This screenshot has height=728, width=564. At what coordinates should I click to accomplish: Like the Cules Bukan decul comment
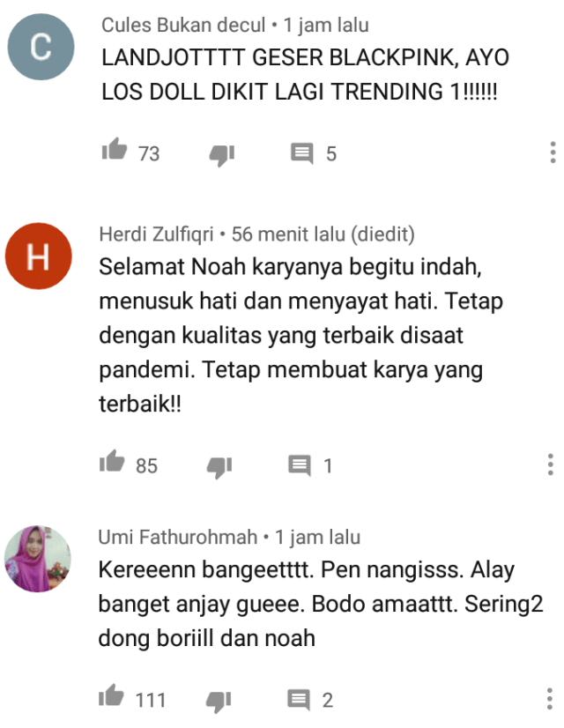click(x=115, y=150)
